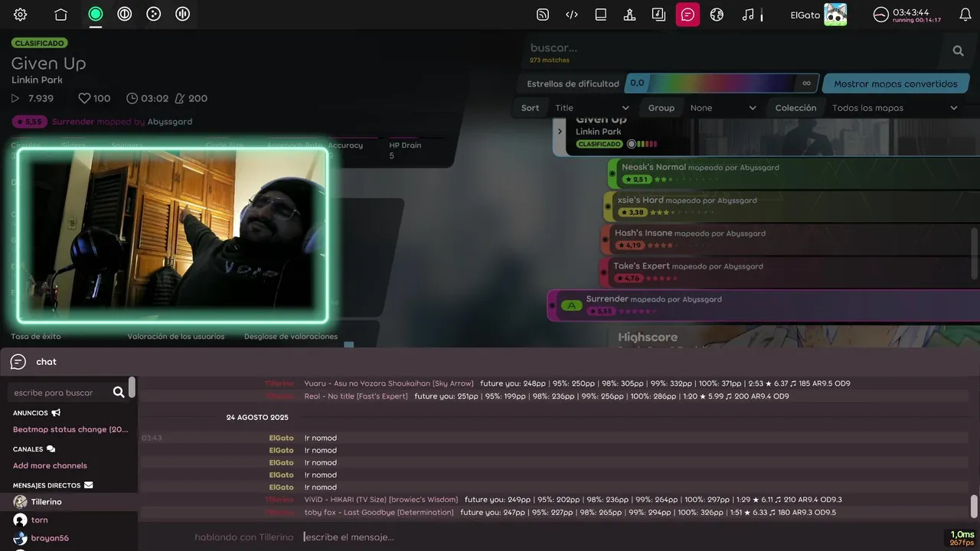Click the chat channel search magnifier icon
Image resolution: width=980 pixels, height=551 pixels.
(x=119, y=392)
